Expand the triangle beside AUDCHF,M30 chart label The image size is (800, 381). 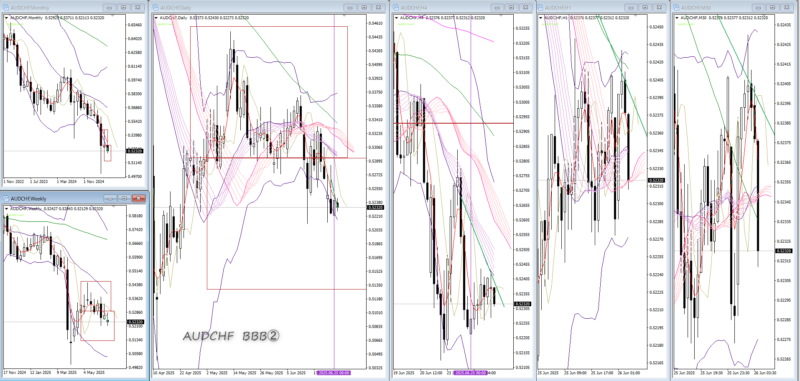click(678, 18)
